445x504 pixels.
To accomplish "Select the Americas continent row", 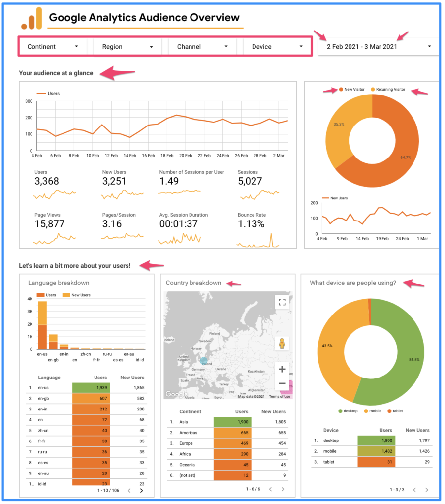I will 227,433.
